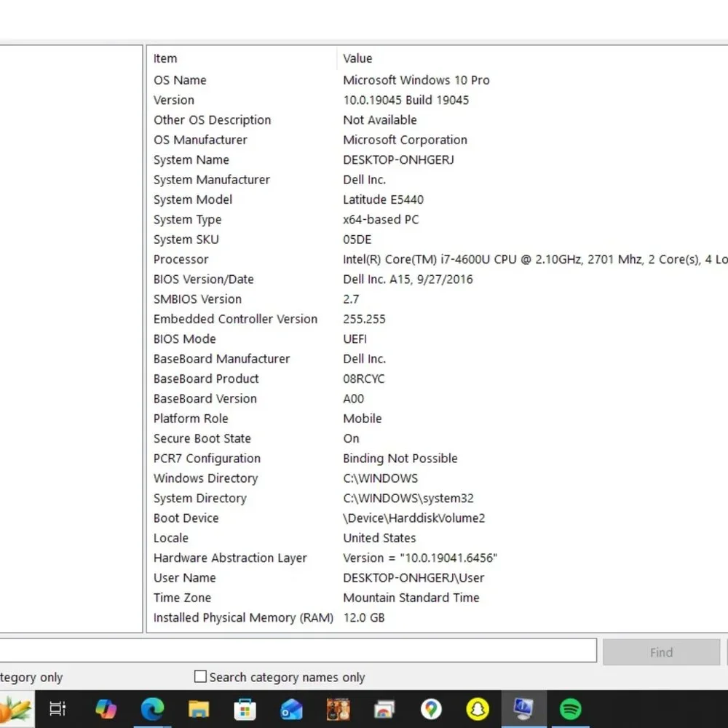Open Outlook mail from the taskbar
Viewport: 728px width, 728px height.
point(292,709)
